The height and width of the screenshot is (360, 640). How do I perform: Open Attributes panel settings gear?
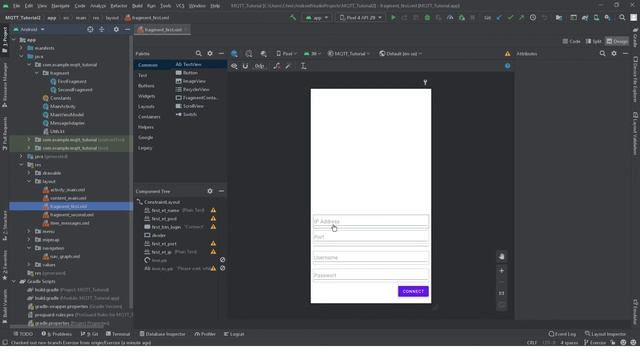pyautogui.click(x=614, y=53)
